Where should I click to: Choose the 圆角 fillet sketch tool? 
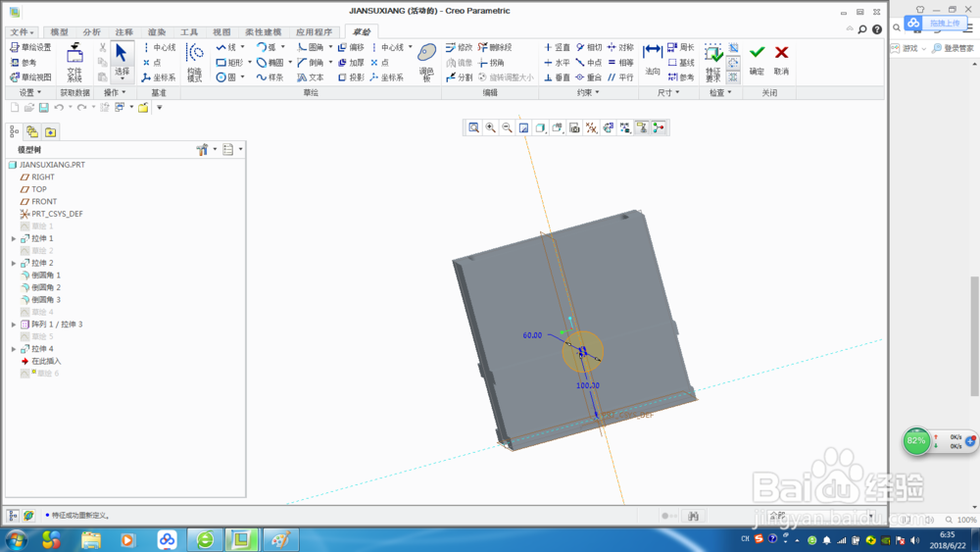point(311,47)
